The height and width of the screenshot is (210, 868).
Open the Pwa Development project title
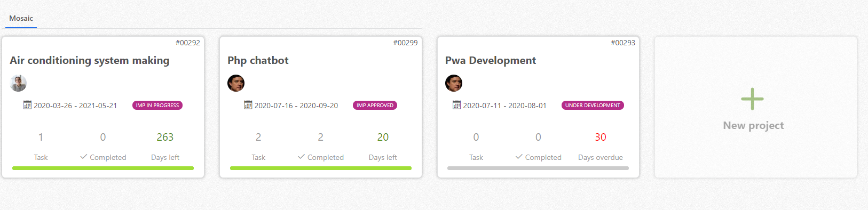pos(491,60)
